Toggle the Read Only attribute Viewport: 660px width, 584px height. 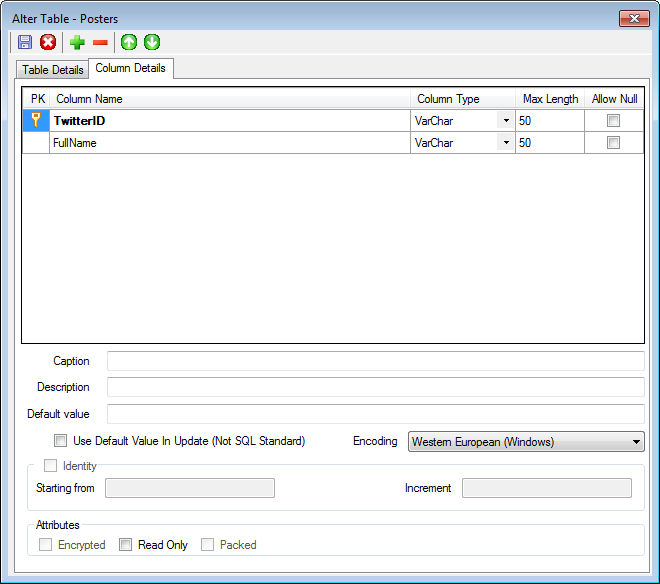tap(125, 544)
